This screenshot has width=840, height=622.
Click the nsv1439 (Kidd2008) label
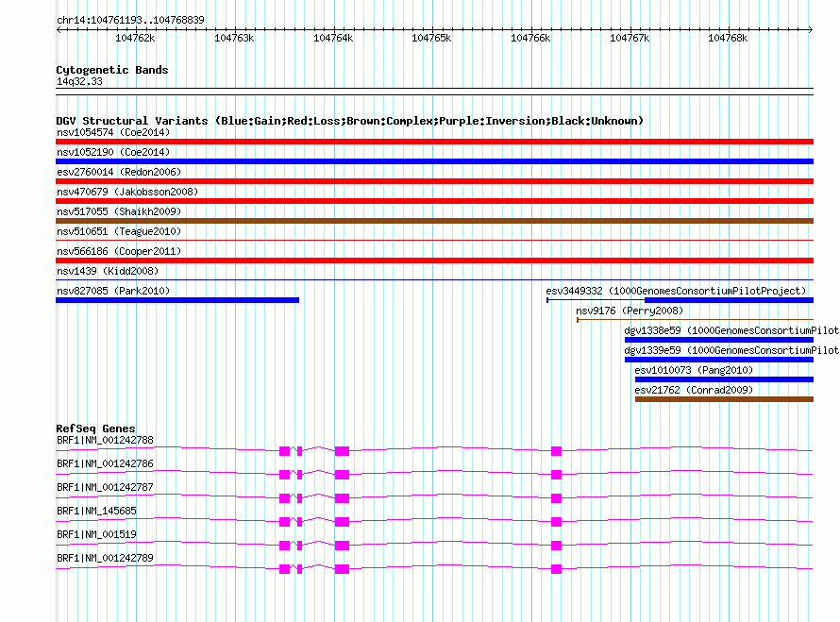107,271
